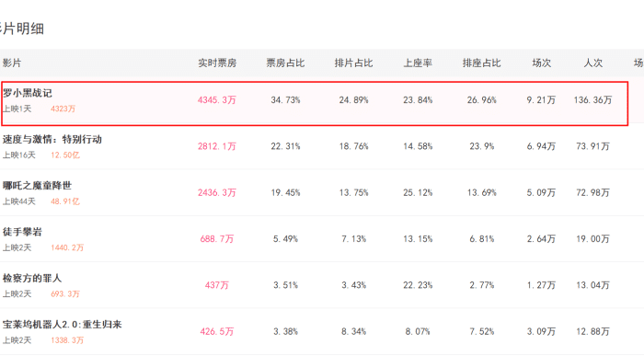Click the 4345.3万 real-time box office value
The width and height of the screenshot is (644, 356).
[x=217, y=100]
